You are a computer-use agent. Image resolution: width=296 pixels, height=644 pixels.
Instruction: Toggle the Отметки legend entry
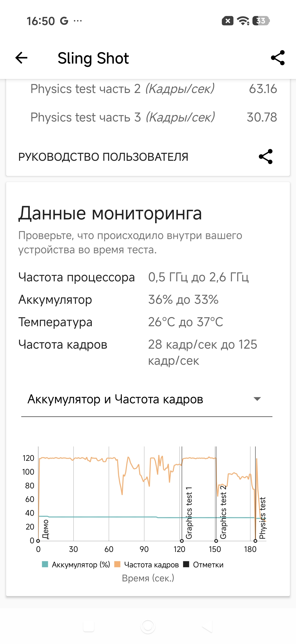[x=208, y=565]
